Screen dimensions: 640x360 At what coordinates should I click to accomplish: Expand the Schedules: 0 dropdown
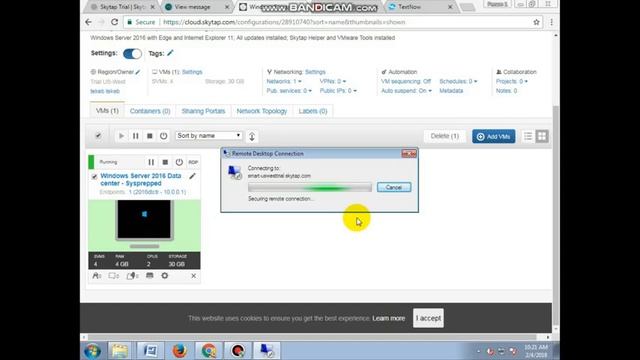458,81
